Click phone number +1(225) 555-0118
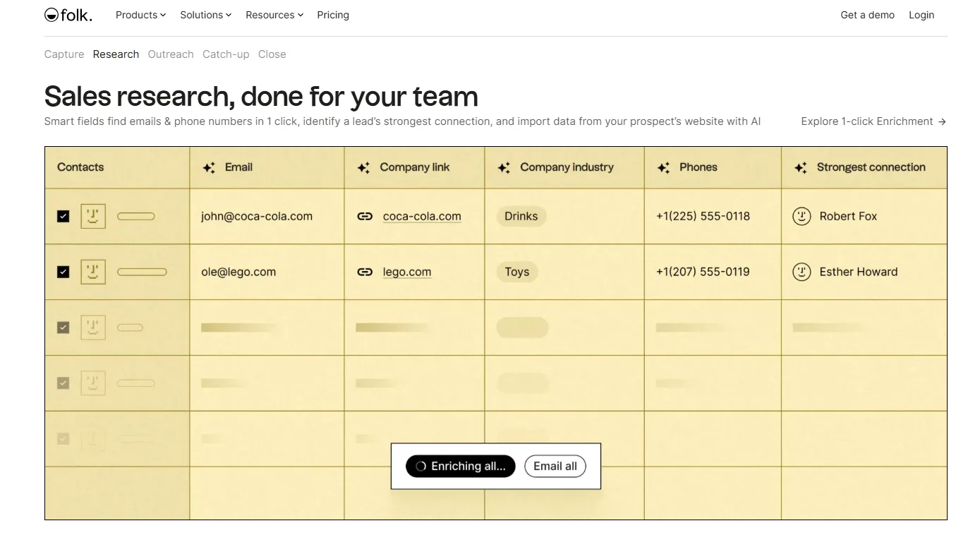980x540 pixels. 703,216
